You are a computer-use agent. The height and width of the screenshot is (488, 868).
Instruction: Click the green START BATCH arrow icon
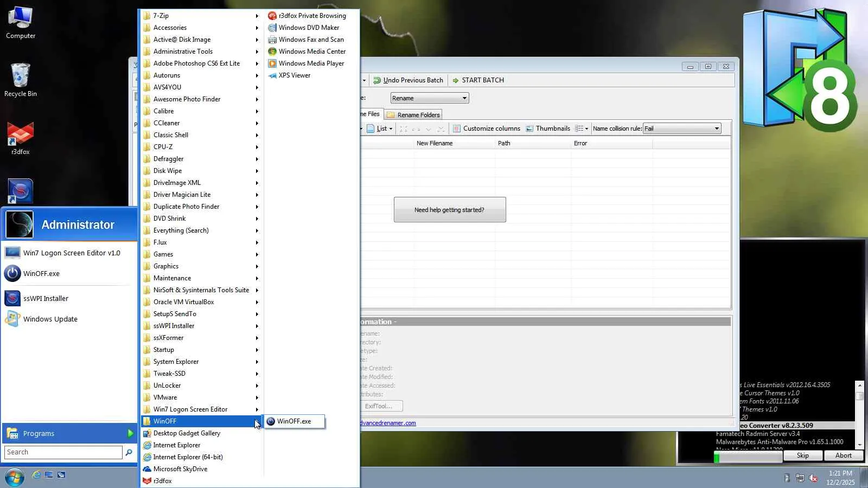(x=456, y=80)
